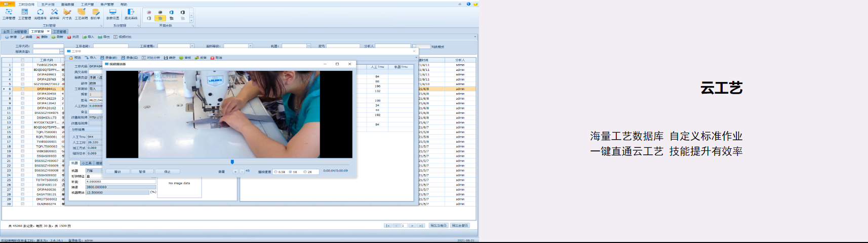Go to next page arrow
The width and height of the screenshot is (868, 243).
tap(412, 225)
